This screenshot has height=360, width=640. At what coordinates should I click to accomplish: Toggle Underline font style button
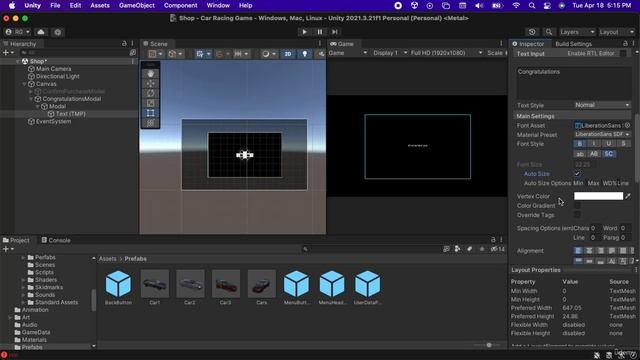(x=609, y=144)
